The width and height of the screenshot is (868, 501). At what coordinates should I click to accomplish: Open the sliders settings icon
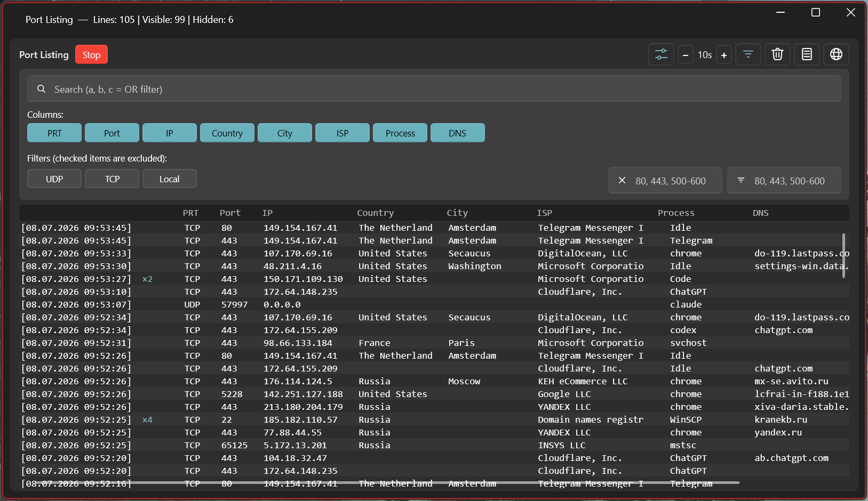coord(661,54)
